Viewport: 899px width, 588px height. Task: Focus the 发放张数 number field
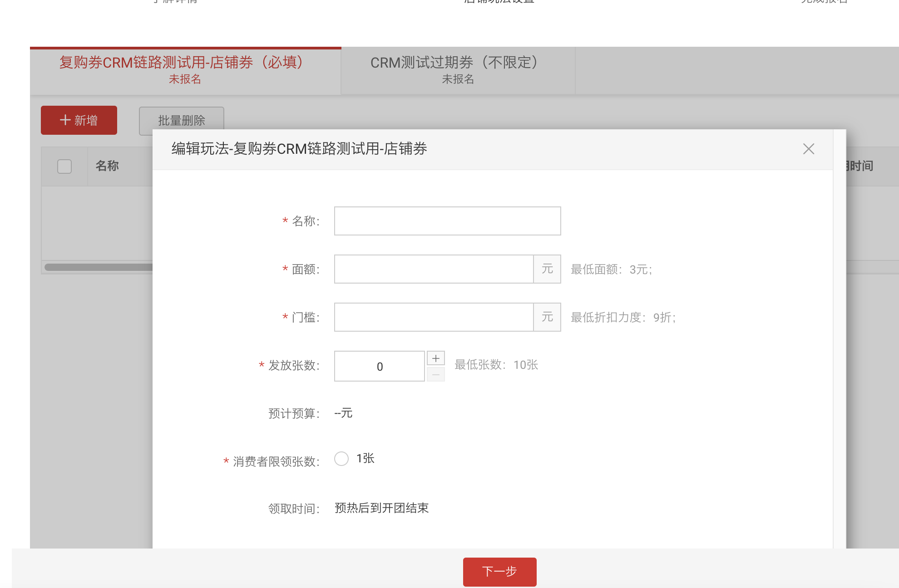point(380,366)
